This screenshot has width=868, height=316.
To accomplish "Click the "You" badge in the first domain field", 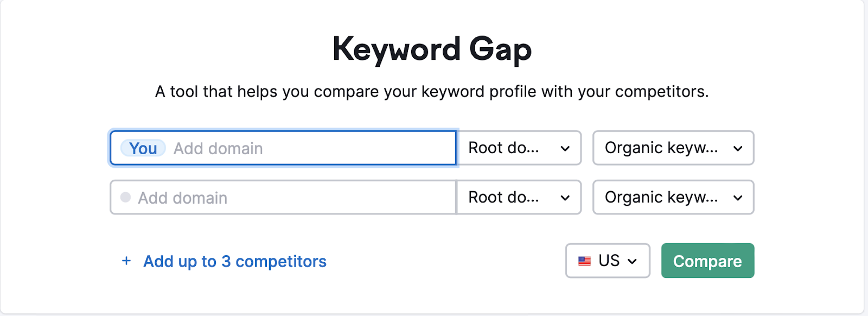I will tap(143, 148).
